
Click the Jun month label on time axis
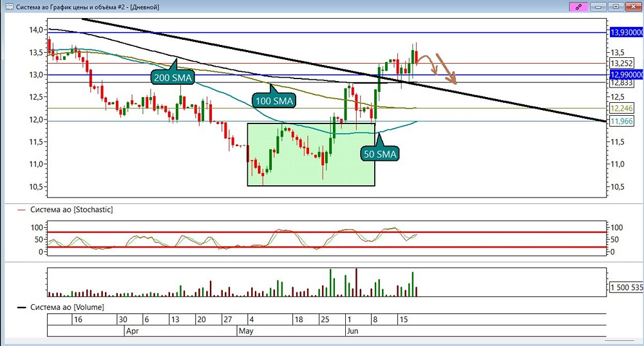pos(352,331)
